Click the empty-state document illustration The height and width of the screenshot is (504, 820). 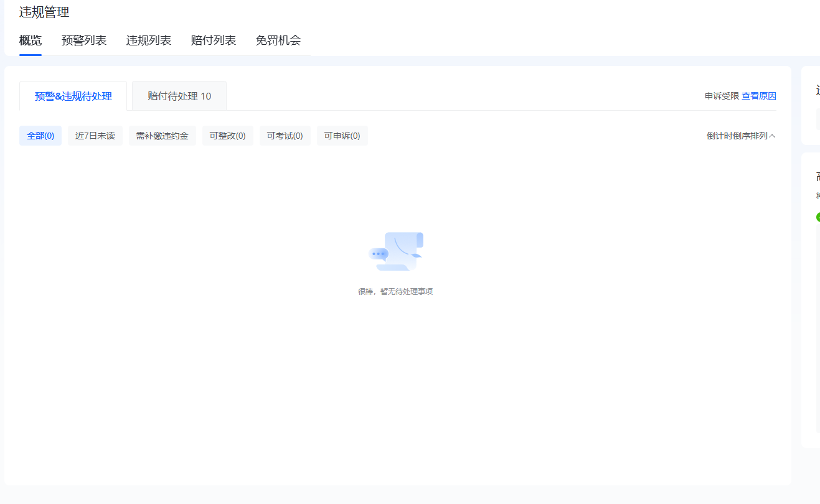[x=396, y=251]
